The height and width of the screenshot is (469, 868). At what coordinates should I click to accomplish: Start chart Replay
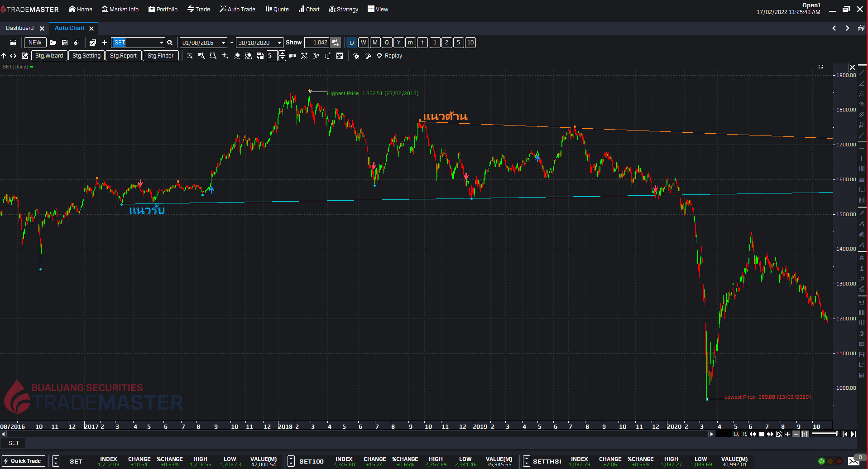(x=389, y=56)
